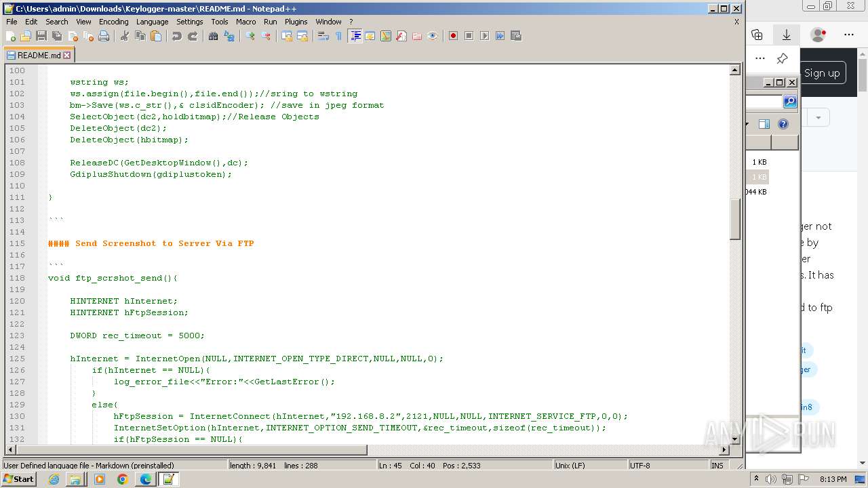Viewport: 868px width, 488px height.
Task: Click the Edge profile avatar
Action: (818, 35)
